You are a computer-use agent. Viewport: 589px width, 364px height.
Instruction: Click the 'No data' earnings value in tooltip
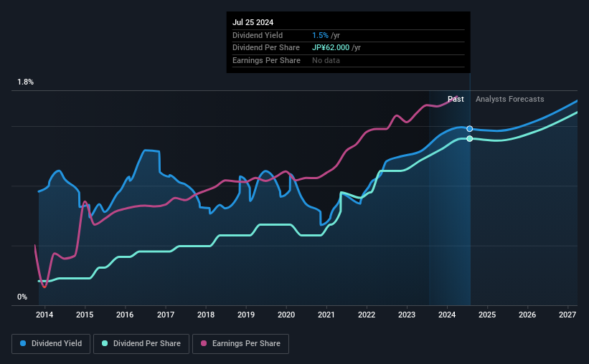click(x=326, y=60)
